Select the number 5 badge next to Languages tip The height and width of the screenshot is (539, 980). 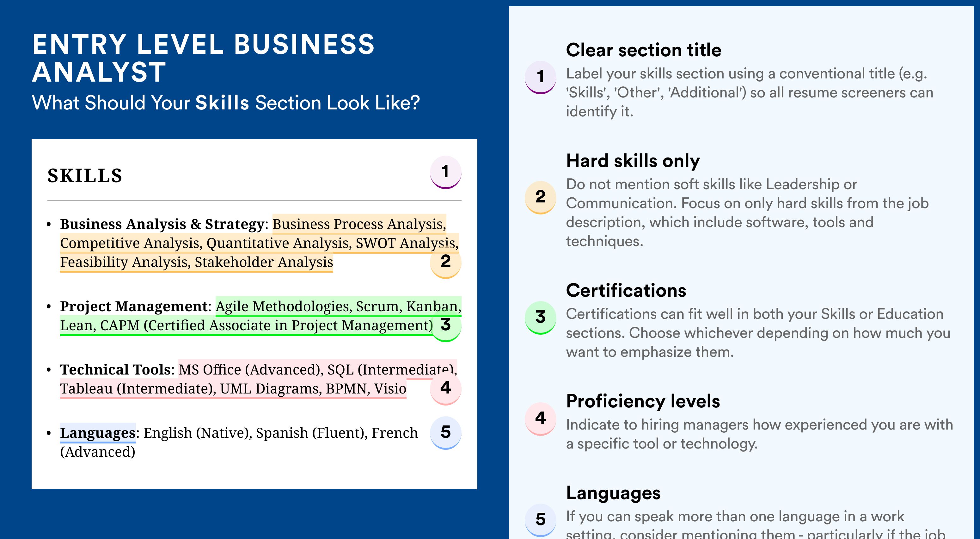tap(541, 520)
